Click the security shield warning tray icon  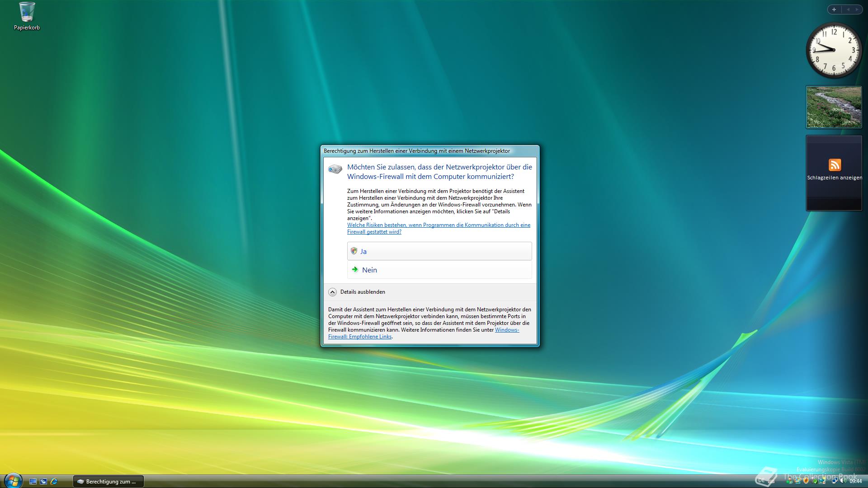coord(806,481)
